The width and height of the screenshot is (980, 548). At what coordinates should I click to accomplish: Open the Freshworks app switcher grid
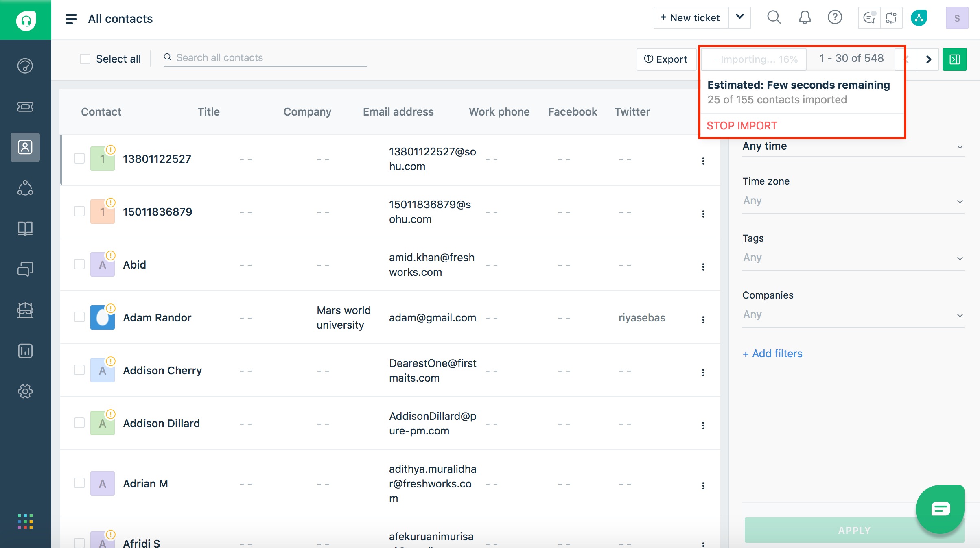[25, 522]
